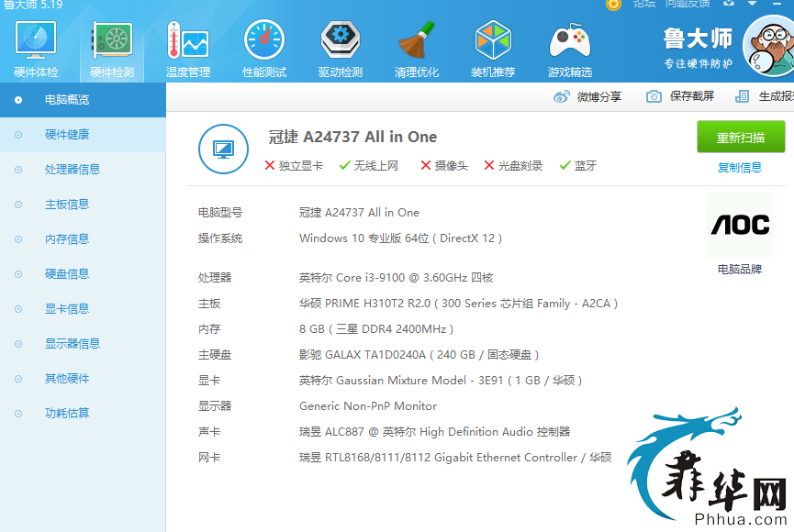
Task: Click the green 重新扫描 rescan button
Action: pos(741,137)
